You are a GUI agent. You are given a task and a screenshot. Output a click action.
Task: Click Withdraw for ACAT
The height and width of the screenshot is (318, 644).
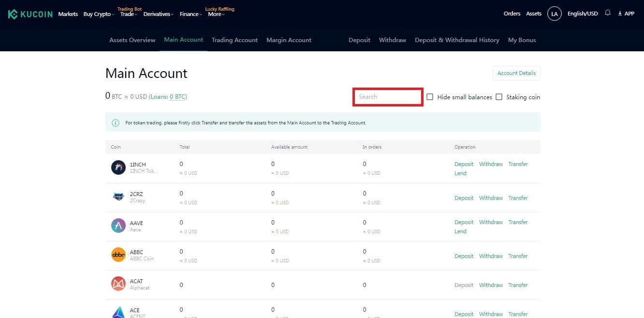(x=491, y=285)
